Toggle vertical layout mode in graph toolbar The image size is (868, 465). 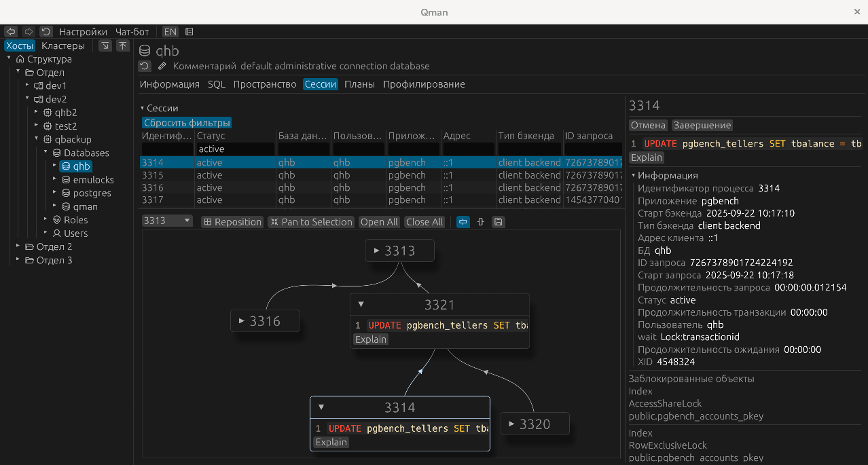pos(481,222)
